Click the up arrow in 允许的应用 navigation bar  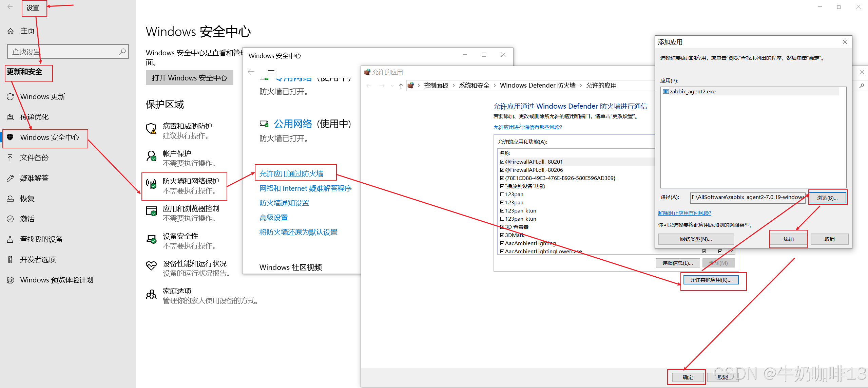(x=401, y=86)
